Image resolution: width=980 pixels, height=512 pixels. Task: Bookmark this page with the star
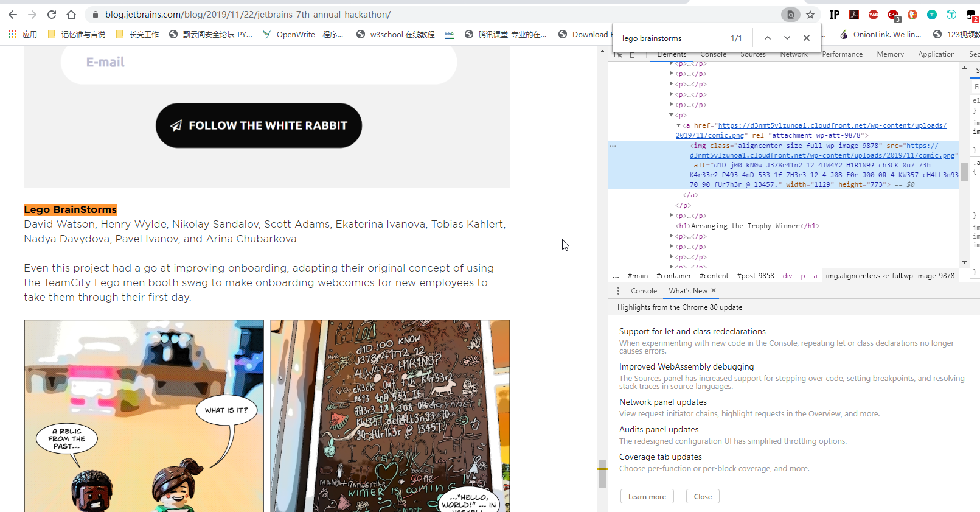tap(810, 15)
